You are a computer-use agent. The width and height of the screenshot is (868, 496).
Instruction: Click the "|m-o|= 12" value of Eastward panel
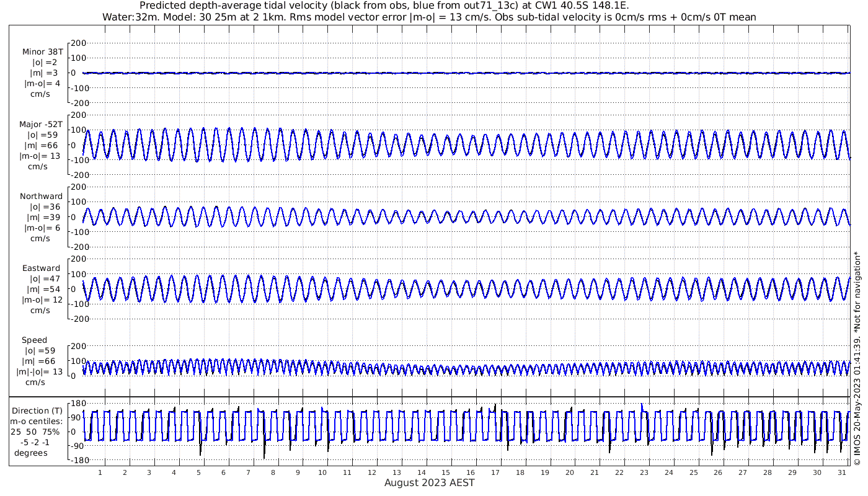(41, 300)
